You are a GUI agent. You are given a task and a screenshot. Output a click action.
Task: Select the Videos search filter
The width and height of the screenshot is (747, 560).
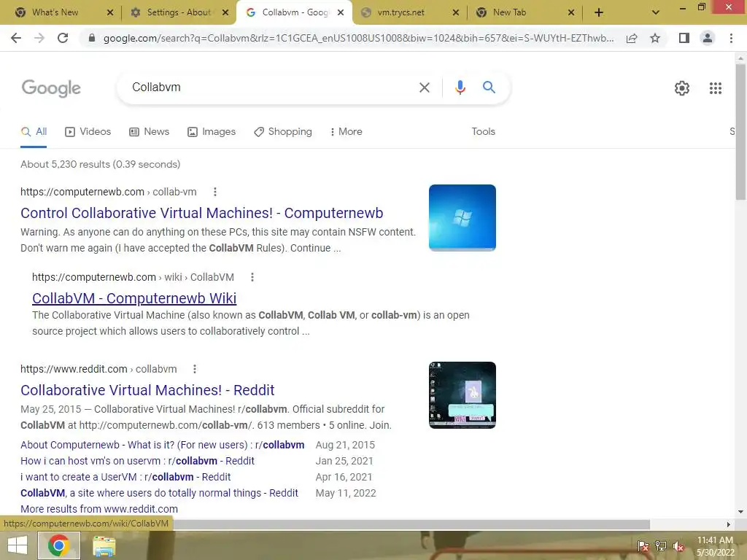point(88,132)
